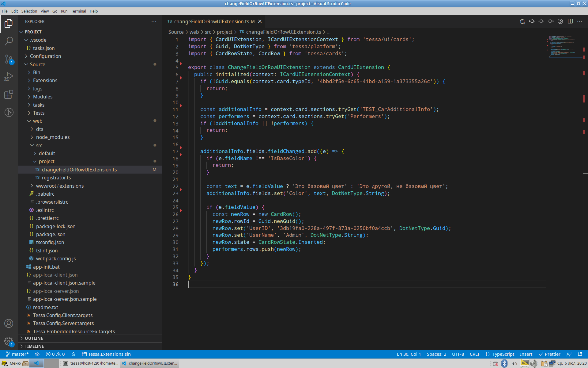
Task: Open the Accounts icon in activity bar
Action: [x=9, y=324]
